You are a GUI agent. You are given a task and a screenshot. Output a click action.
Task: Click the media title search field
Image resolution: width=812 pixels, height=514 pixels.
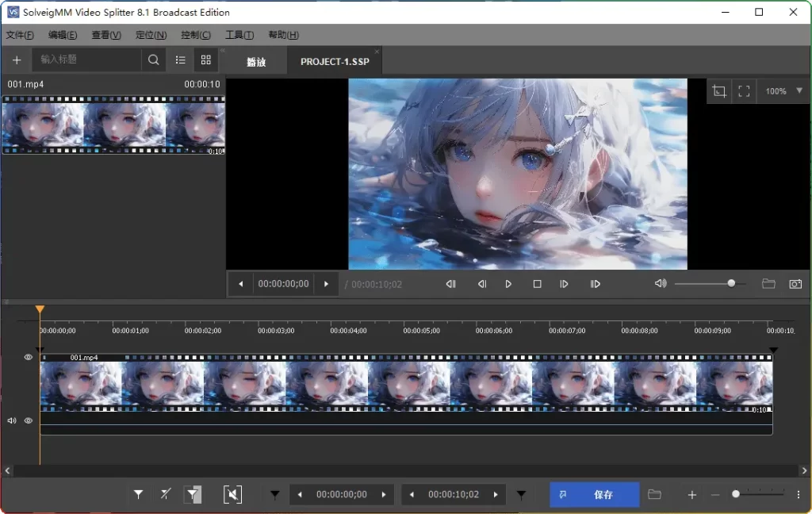coord(87,59)
